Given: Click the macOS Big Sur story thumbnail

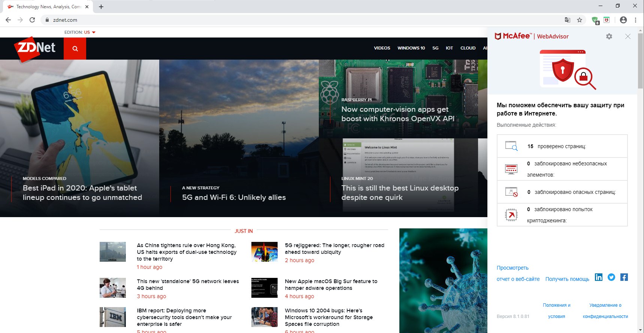Looking at the screenshot, I should [x=264, y=288].
